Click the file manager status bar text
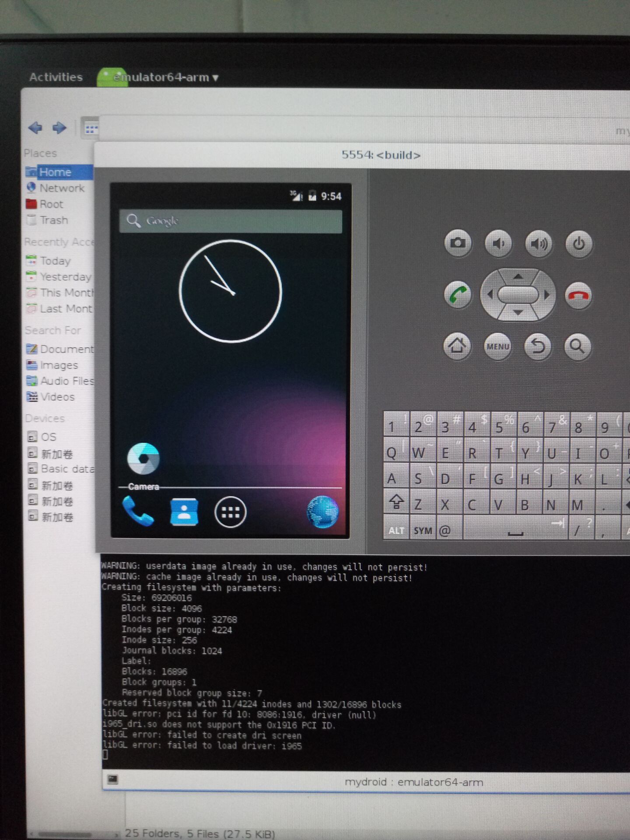The image size is (630, 840). click(x=200, y=833)
